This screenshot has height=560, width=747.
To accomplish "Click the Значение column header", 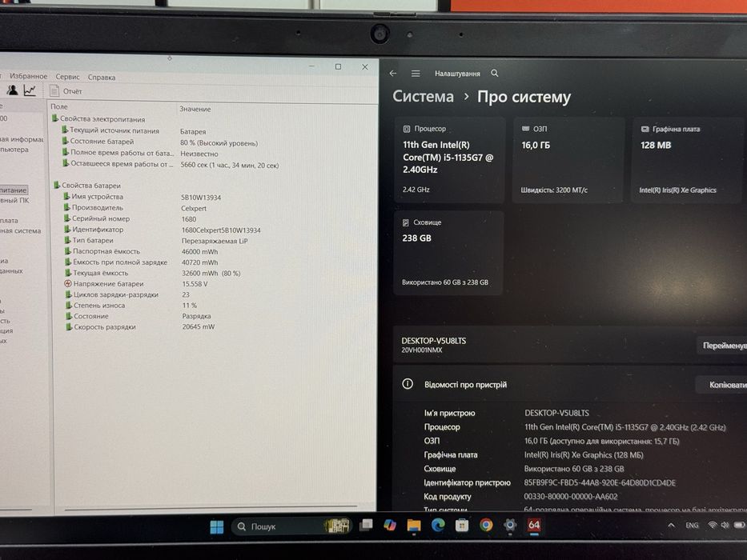I will coord(195,109).
